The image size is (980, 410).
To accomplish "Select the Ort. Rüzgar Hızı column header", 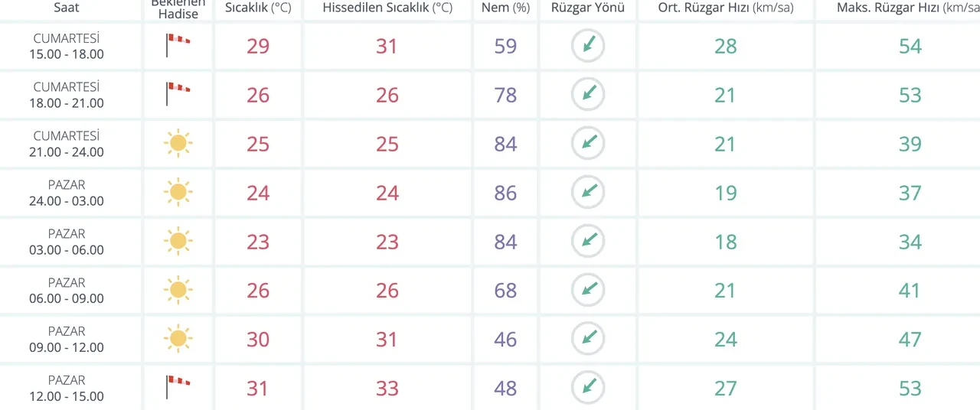I will (x=725, y=8).
